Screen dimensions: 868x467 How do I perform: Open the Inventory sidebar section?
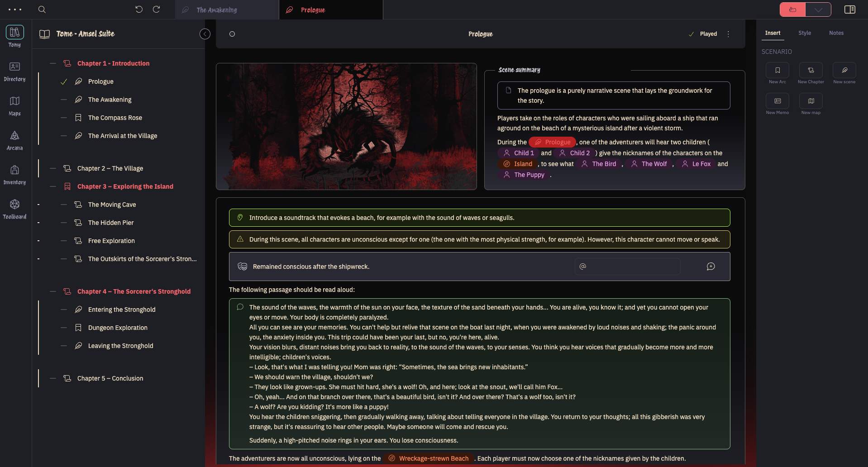14,174
